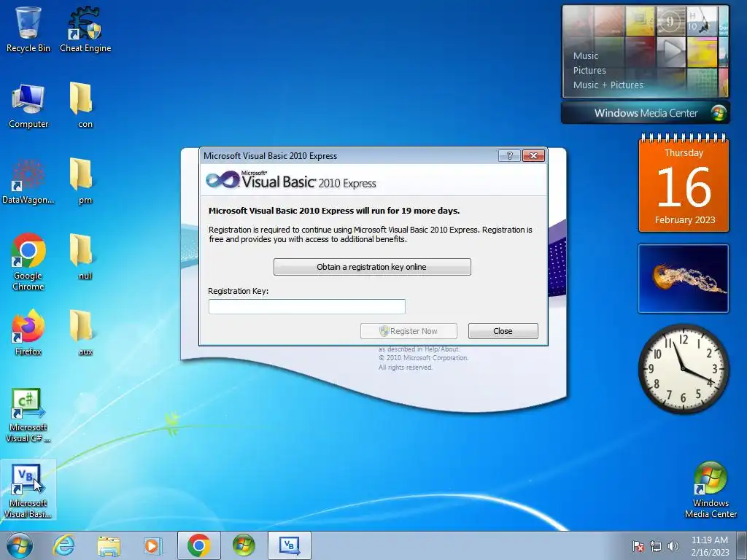This screenshot has height=560, width=747.
Task: Select the Firefox desktop shortcut
Action: [28, 332]
